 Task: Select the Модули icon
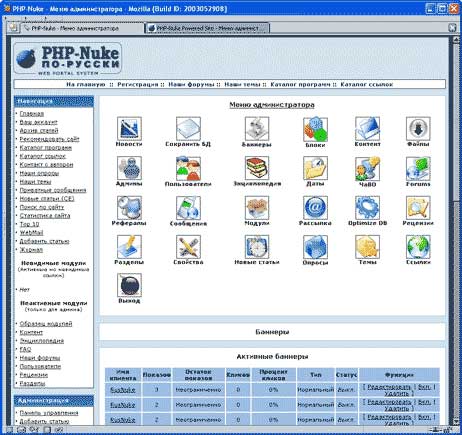pos(257,208)
